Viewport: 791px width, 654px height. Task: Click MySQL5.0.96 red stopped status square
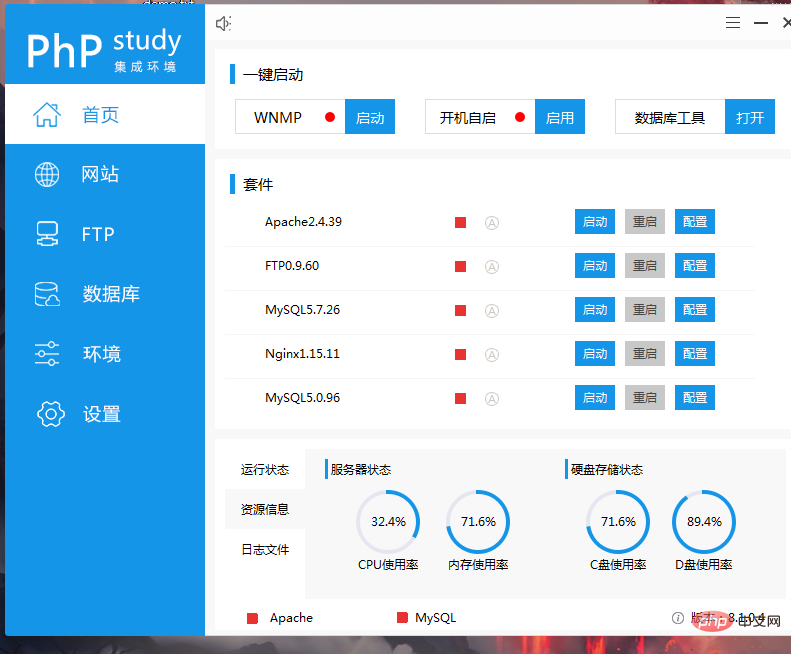[460, 399]
